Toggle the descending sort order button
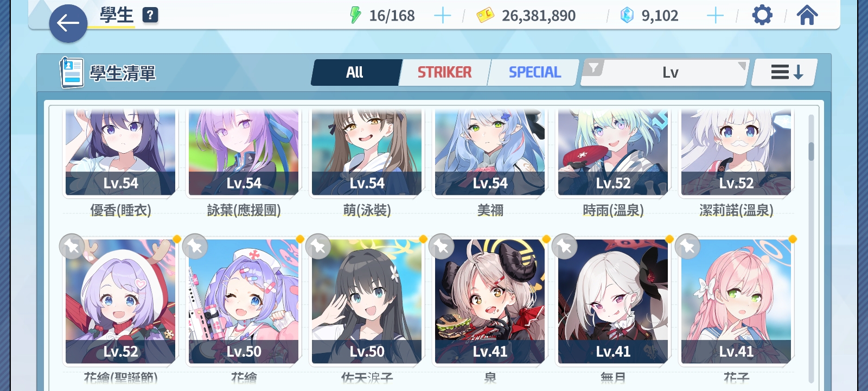Screen dimensions: 868x391 (x=784, y=72)
